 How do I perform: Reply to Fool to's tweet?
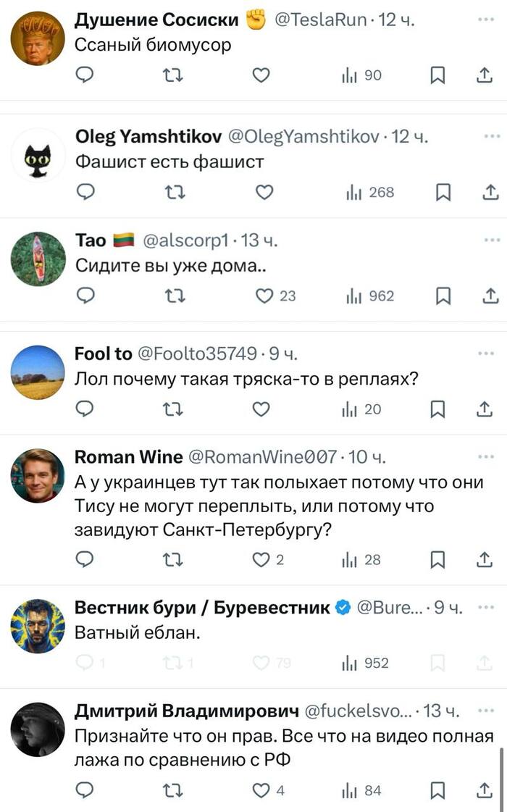click(85, 409)
